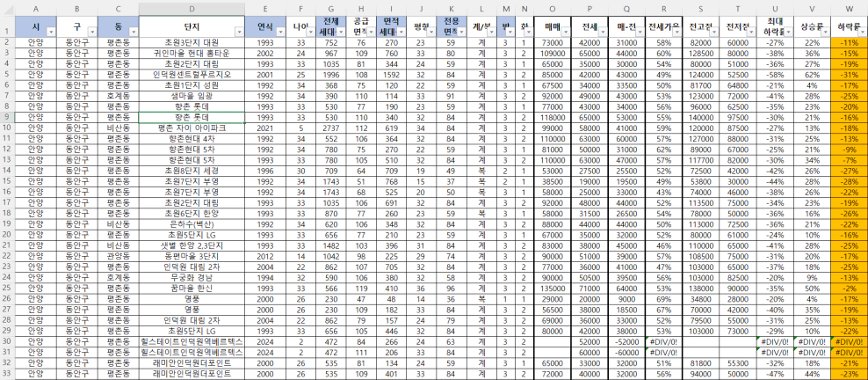Open the filter dropdown for 동 column

coord(134,33)
